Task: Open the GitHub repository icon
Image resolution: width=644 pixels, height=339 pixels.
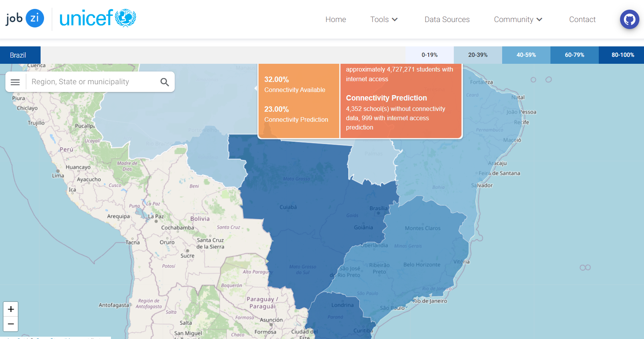Action: tap(629, 19)
